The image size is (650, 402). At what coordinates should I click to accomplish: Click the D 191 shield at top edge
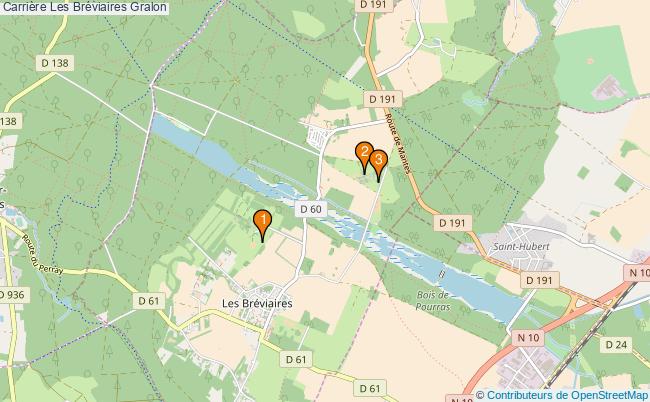[x=373, y=5]
